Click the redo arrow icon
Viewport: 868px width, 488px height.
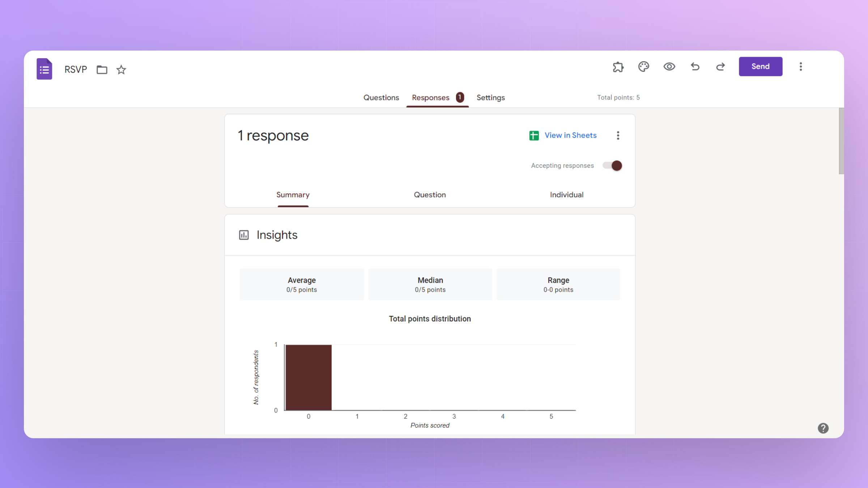[720, 67]
